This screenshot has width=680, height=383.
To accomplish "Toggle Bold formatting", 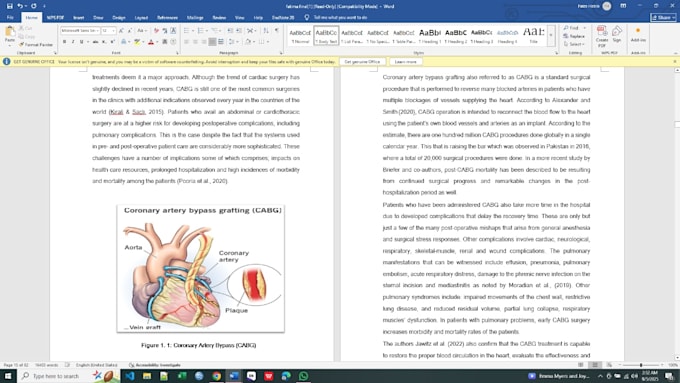I will (x=65, y=42).
